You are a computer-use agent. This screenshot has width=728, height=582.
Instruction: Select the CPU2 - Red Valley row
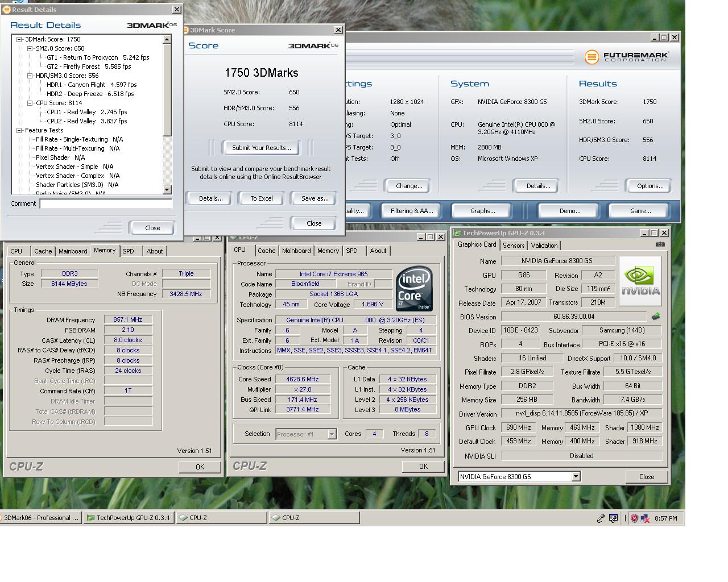click(x=87, y=121)
